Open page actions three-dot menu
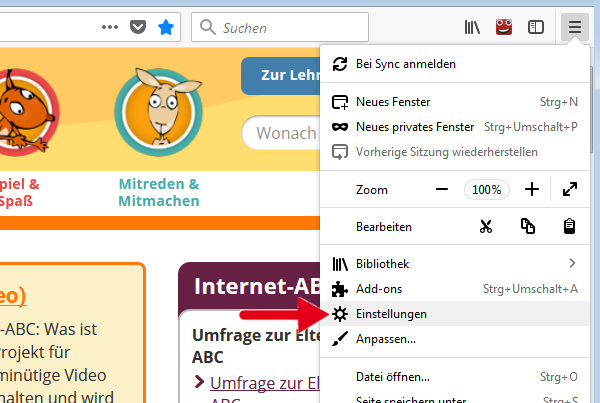The height and width of the screenshot is (403, 600). point(112,27)
